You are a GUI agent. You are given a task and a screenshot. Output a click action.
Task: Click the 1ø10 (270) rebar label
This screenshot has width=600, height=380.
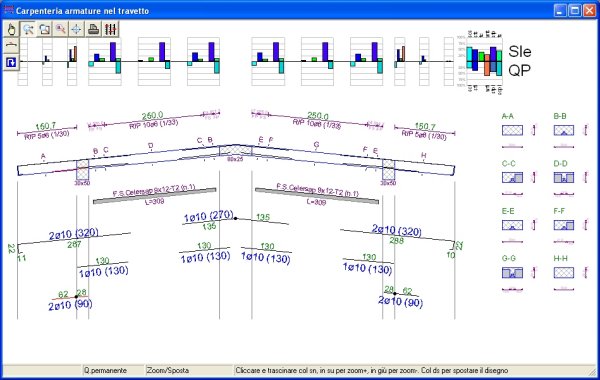click(208, 217)
